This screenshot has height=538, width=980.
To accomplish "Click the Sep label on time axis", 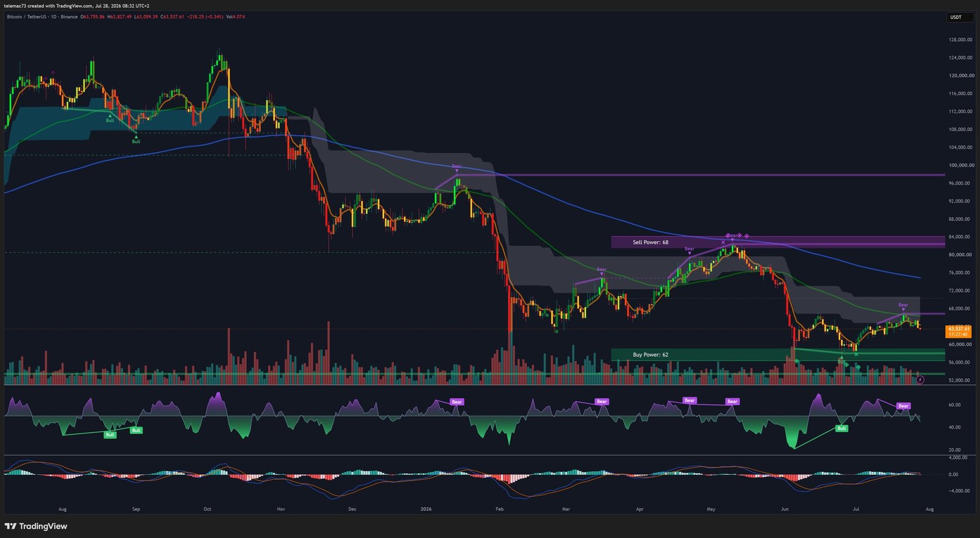I will [x=136, y=509].
